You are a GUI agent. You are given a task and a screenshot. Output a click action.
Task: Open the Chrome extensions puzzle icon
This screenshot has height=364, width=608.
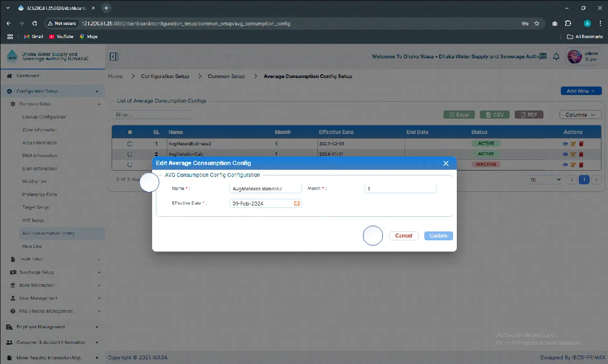[568, 23]
